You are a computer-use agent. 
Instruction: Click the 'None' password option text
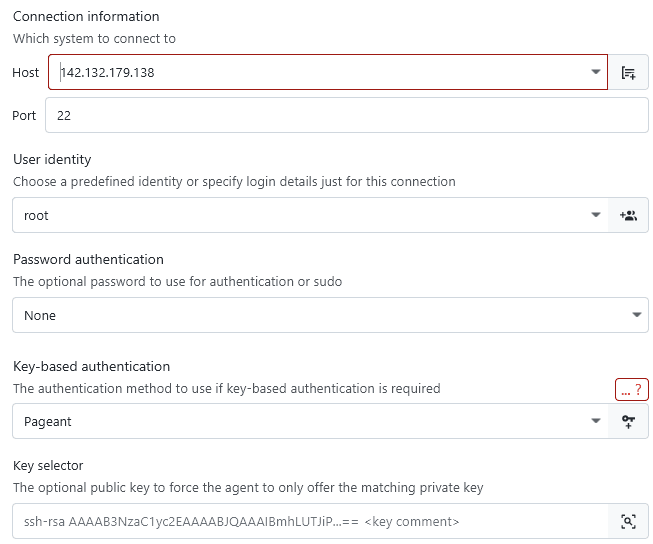pyautogui.click(x=40, y=315)
